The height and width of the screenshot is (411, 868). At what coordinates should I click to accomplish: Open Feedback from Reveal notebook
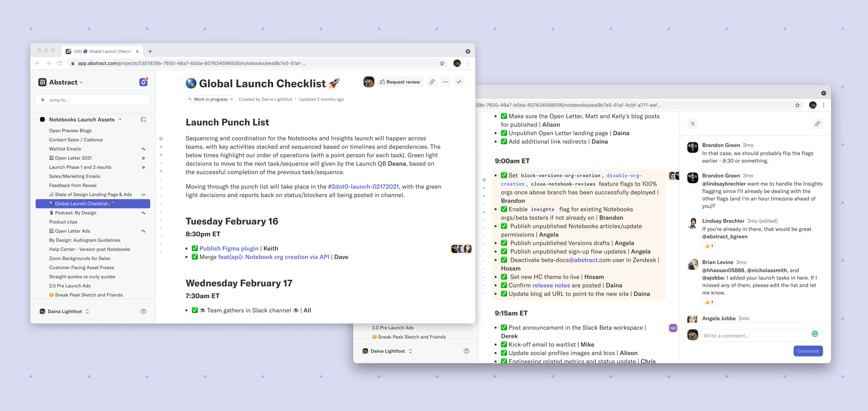coord(72,185)
